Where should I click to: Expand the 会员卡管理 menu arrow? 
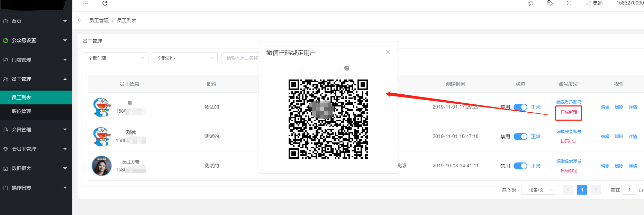65,149
